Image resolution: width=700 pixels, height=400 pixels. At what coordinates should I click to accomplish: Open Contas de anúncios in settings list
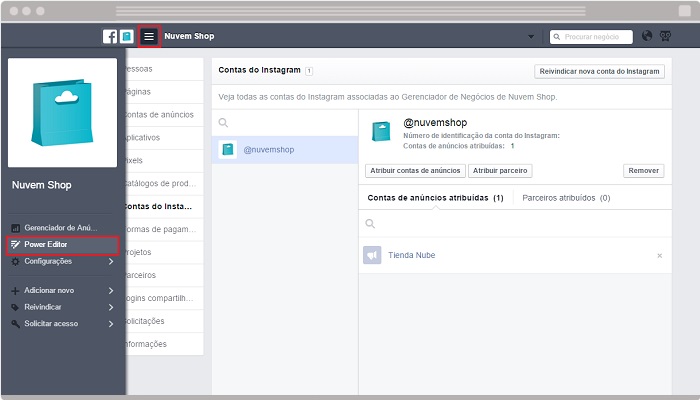click(x=164, y=115)
